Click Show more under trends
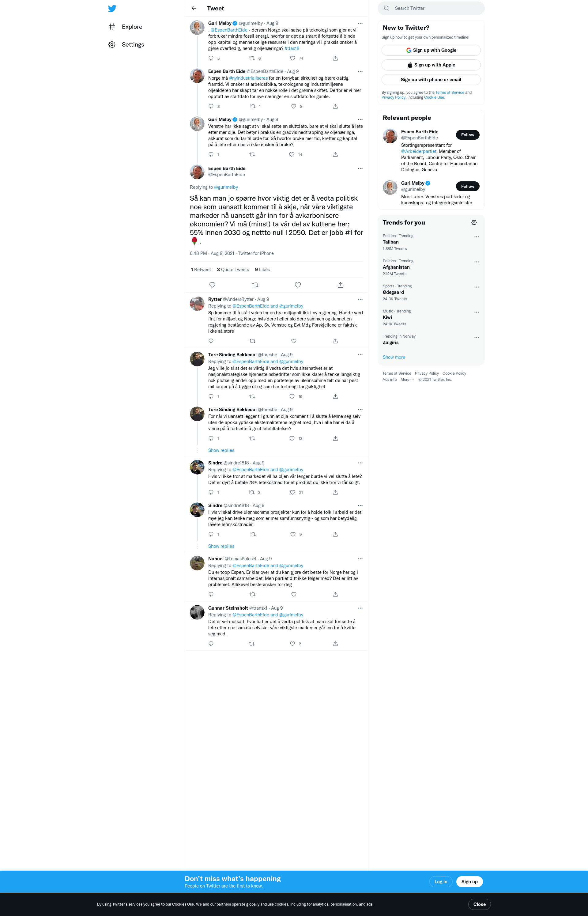This screenshot has width=588, height=916. [x=394, y=358]
